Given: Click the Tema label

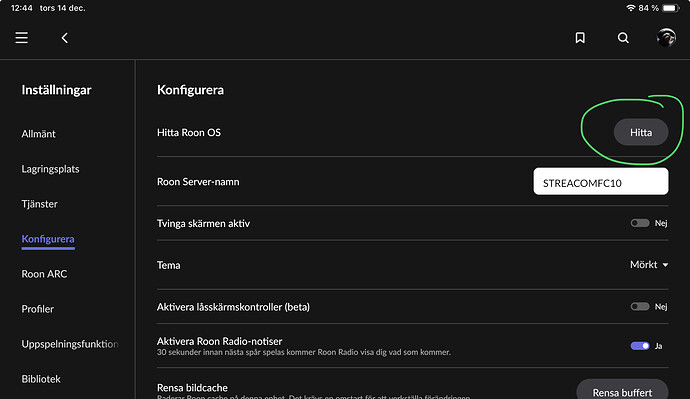Looking at the screenshot, I should [169, 265].
